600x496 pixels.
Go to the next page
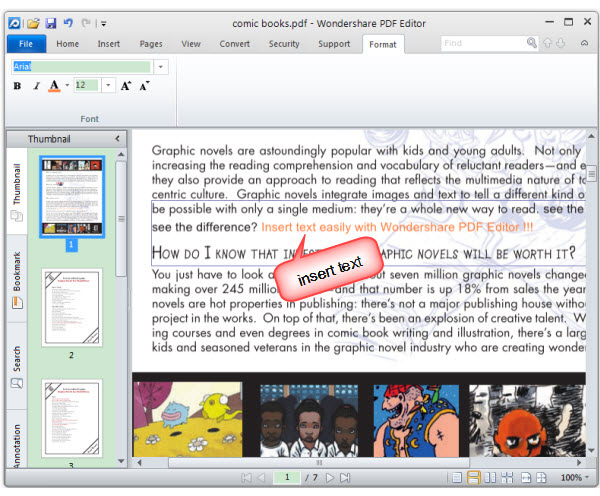pyautogui.click(x=329, y=478)
